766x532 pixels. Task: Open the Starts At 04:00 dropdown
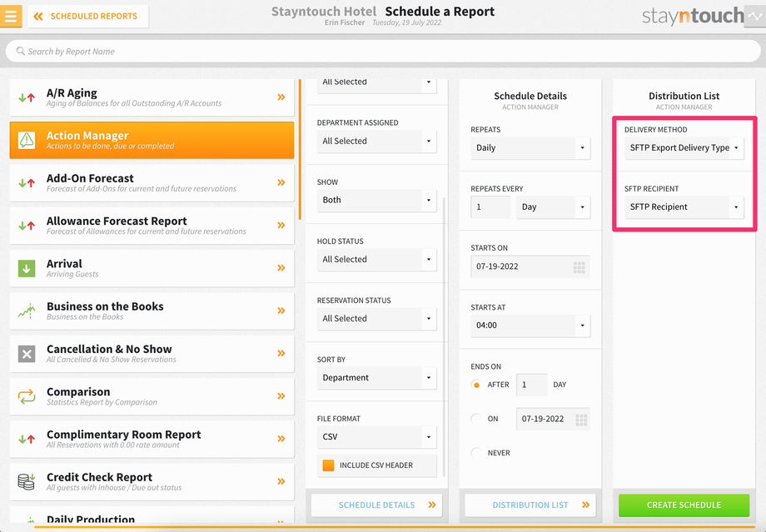click(x=530, y=326)
